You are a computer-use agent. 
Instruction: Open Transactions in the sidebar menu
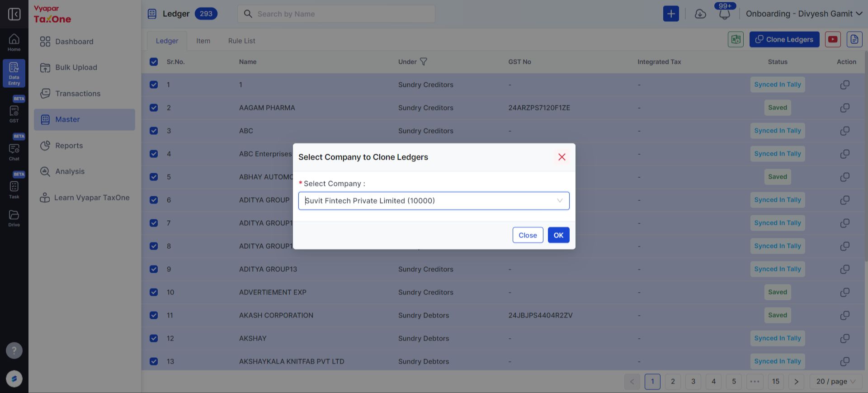coord(84,94)
